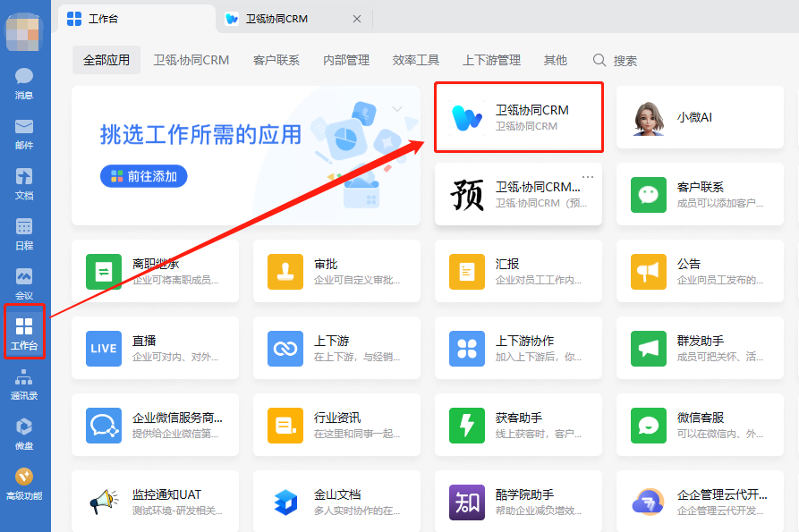Click the 挑选工作所需的应用 banner heading
The width and height of the screenshot is (799, 532).
[x=200, y=135]
